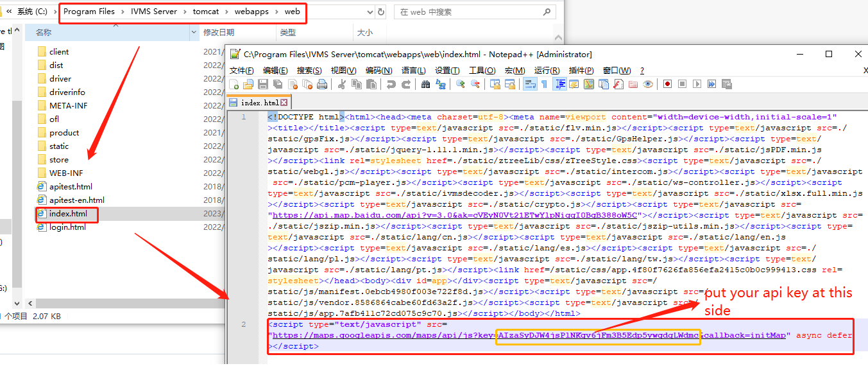Click the Close document toolbar icon
Image resolution: width=868 pixels, height=366 pixels.
point(293,84)
